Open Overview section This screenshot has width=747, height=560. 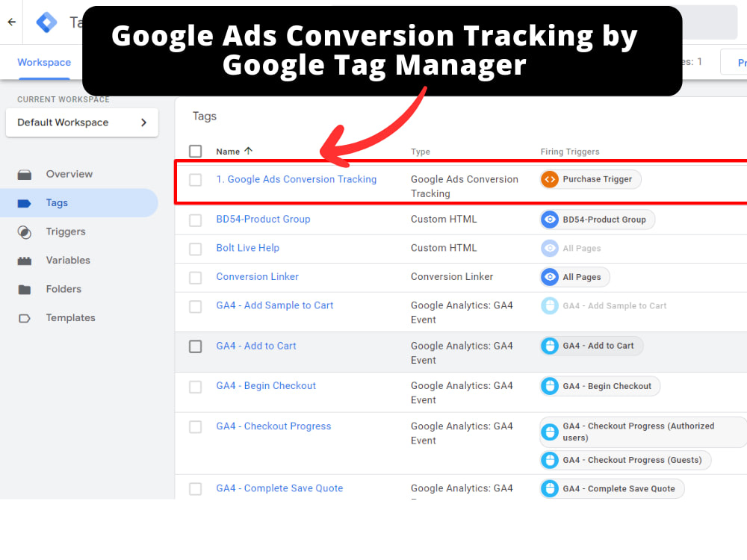[69, 174]
